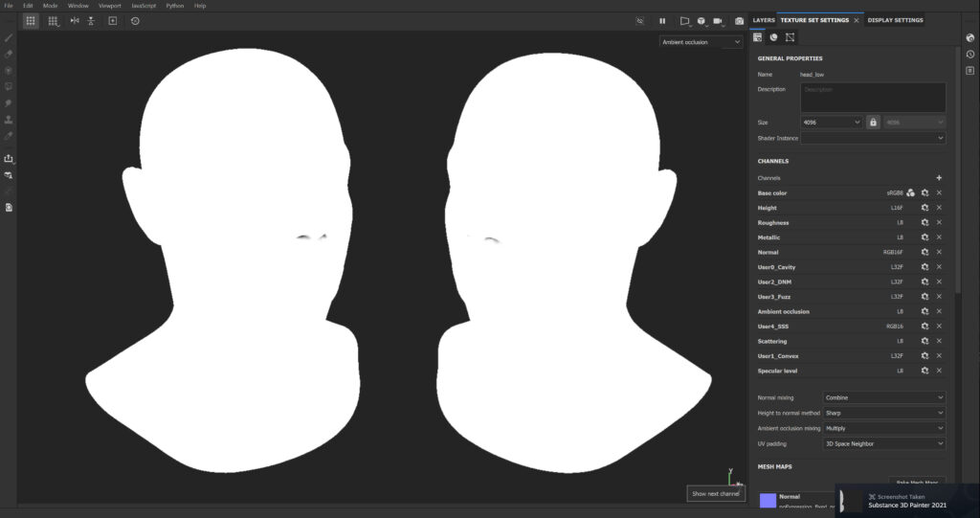980x518 pixels.
Task: Remove the Metallic channel
Action: coord(939,237)
